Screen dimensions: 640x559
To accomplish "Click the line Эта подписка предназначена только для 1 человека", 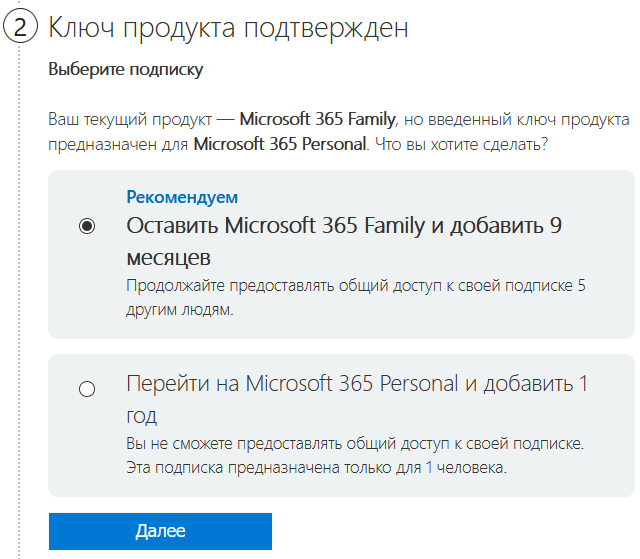I will (x=316, y=468).
